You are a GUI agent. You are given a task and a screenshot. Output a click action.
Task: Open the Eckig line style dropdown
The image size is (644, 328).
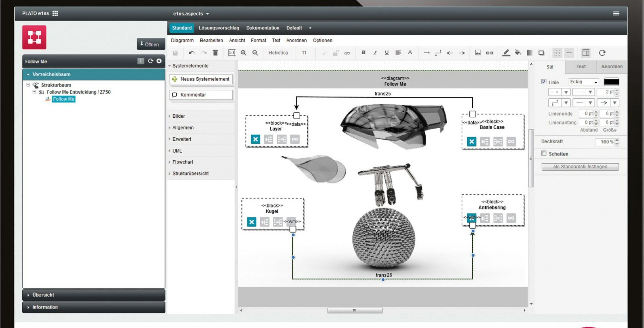pyautogui.click(x=584, y=82)
